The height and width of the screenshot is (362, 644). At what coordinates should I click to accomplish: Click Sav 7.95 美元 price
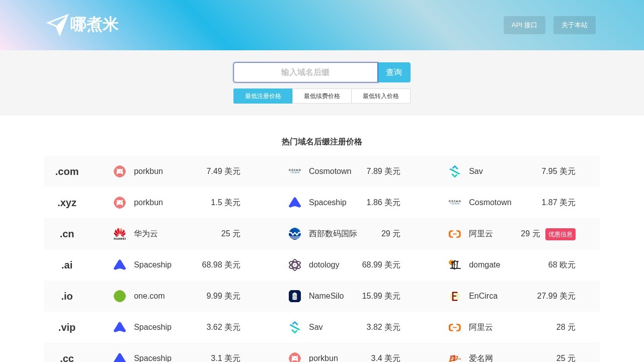click(x=558, y=171)
